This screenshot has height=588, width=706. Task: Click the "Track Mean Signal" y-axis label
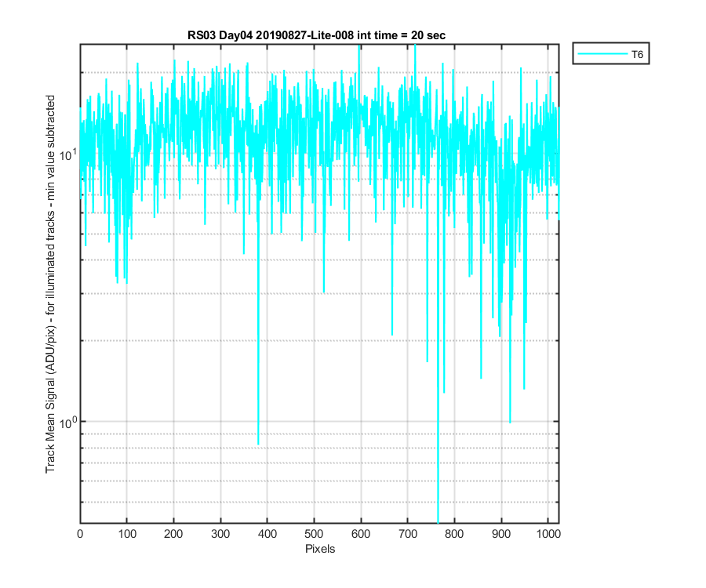50,284
